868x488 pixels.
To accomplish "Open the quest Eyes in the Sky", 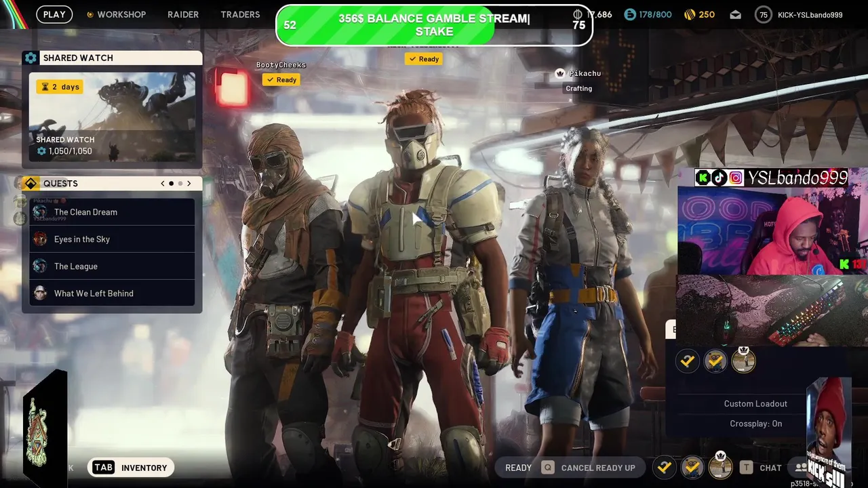I will click(x=112, y=239).
